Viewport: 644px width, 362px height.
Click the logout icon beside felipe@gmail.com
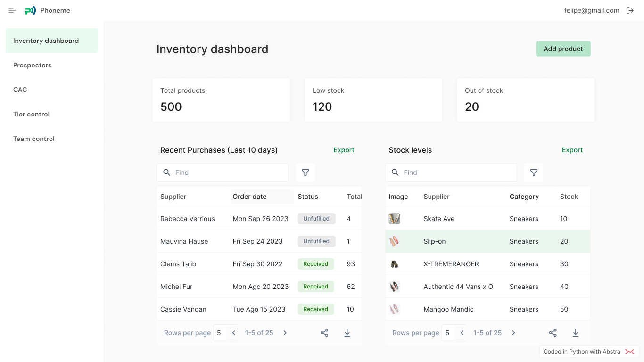click(x=630, y=10)
